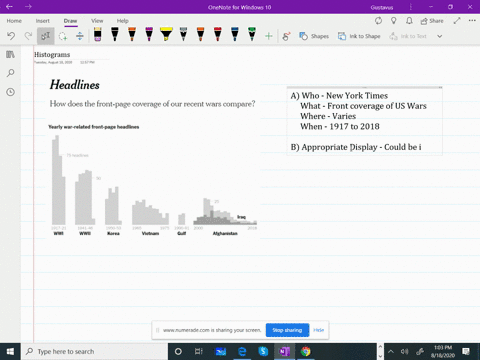
Task: Open Skype from the taskbar
Action: click(263, 351)
